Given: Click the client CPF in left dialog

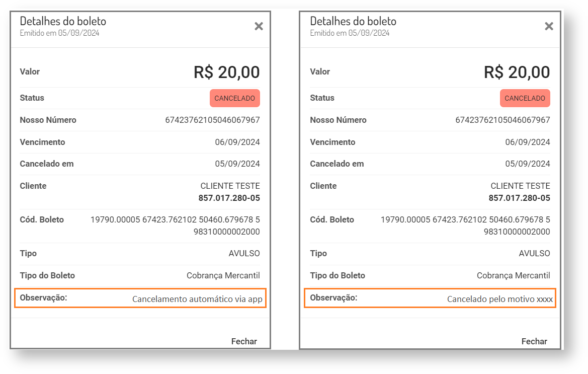Looking at the screenshot, I should [x=229, y=198].
